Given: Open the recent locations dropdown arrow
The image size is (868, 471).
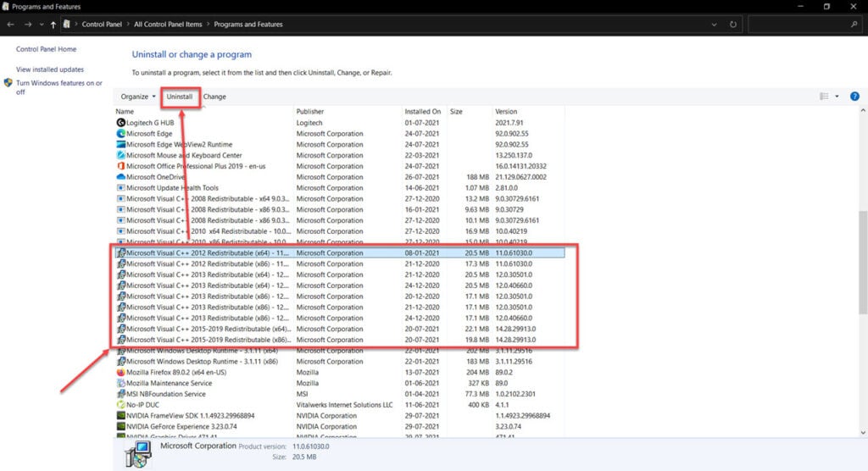Looking at the screenshot, I should tap(41, 25).
